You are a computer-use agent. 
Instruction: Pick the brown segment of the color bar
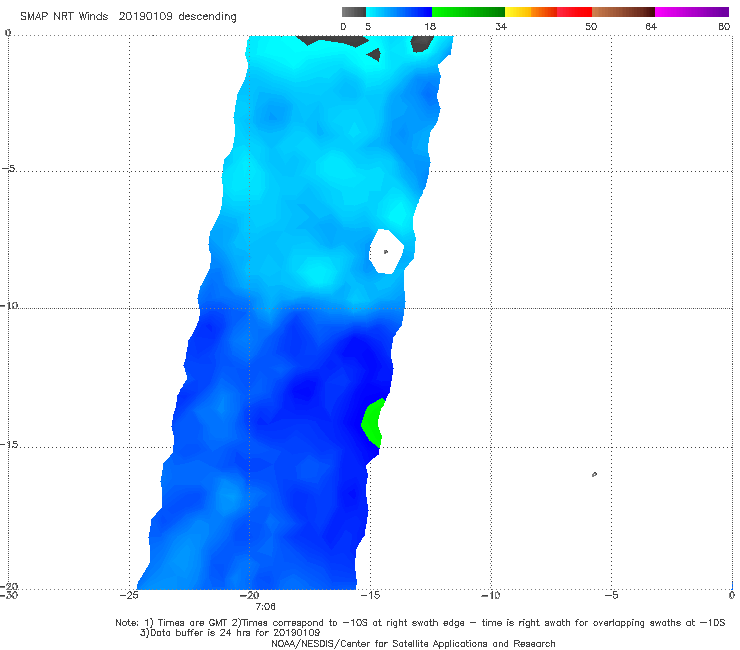[623, 12]
